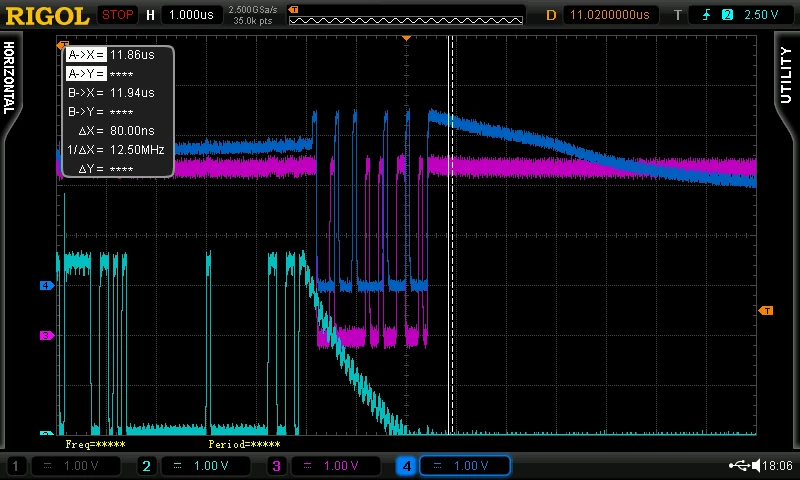The image size is (800, 480).
Task: Click the RIGOL logo
Action: (47, 15)
